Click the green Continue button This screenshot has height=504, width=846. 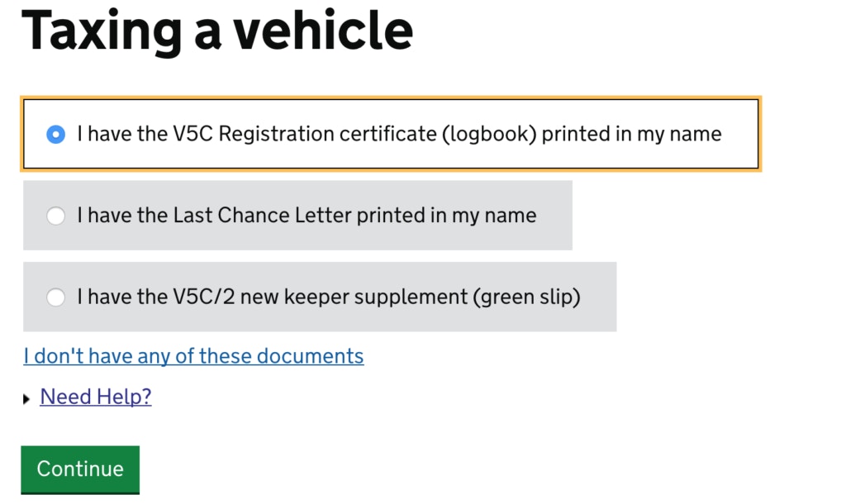(x=79, y=469)
